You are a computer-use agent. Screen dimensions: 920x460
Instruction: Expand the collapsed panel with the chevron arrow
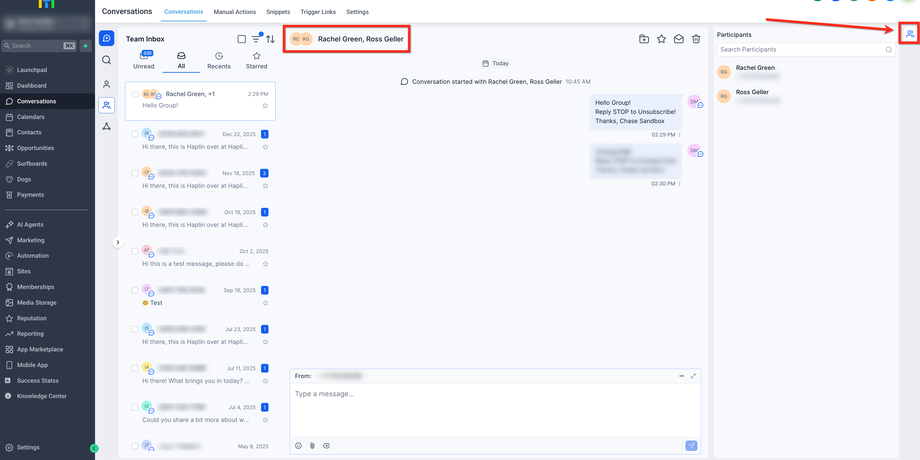click(x=118, y=242)
